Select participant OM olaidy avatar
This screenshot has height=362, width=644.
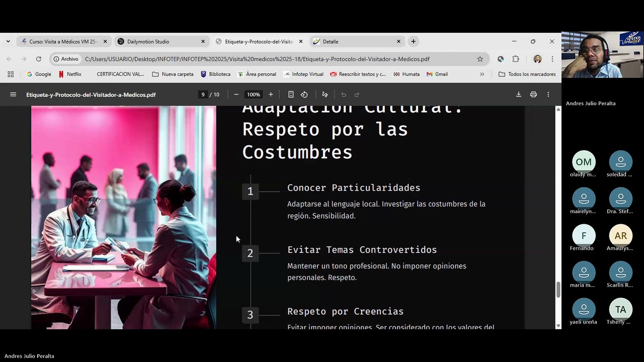click(x=584, y=162)
